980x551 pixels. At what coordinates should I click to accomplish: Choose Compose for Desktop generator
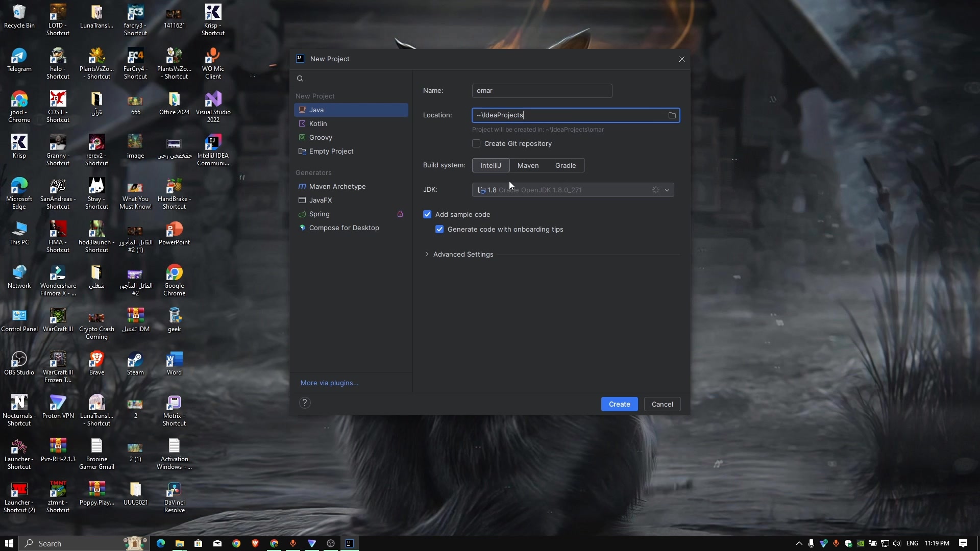pos(351,228)
